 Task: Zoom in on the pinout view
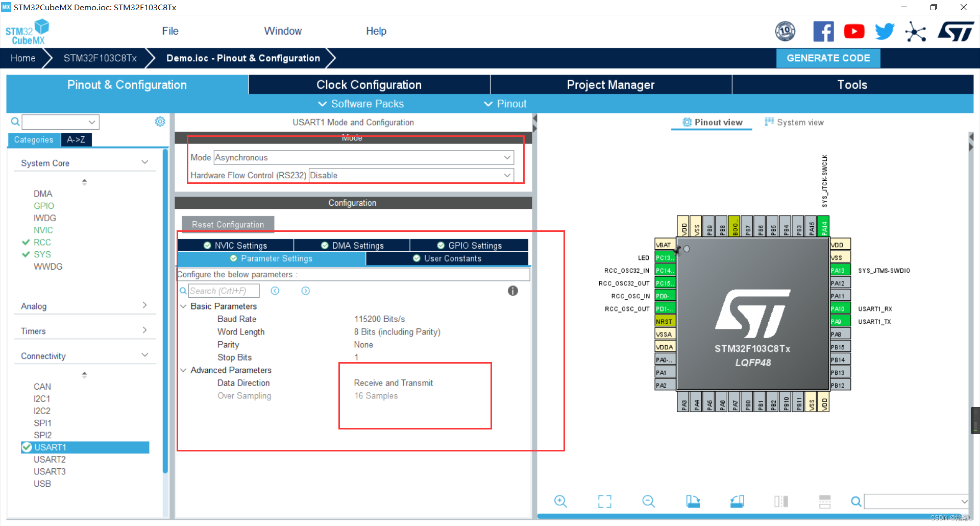coord(560,501)
